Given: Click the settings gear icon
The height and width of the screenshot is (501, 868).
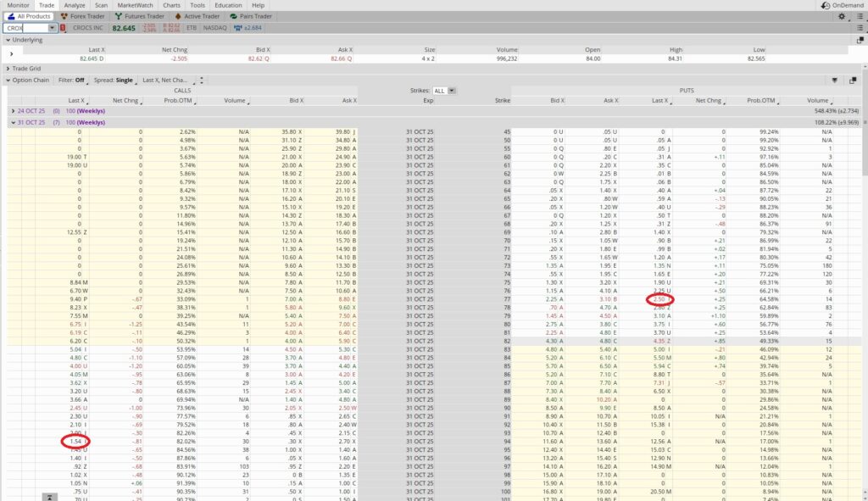Looking at the screenshot, I should [x=841, y=16].
